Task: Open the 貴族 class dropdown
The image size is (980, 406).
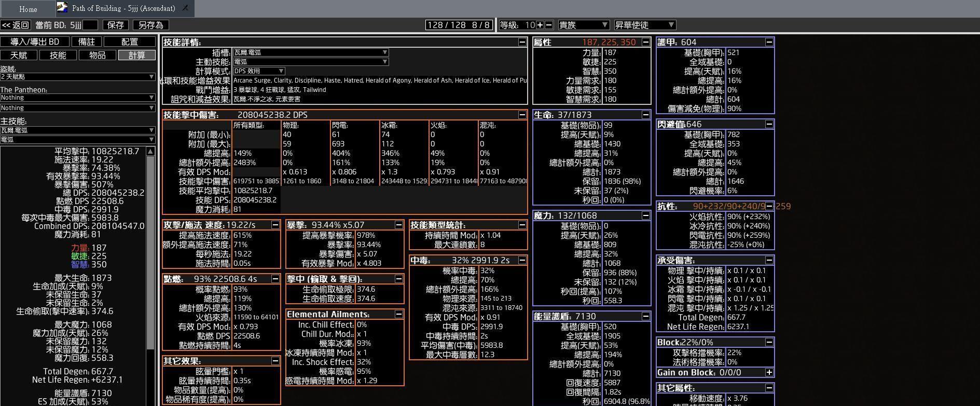Action: click(583, 25)
